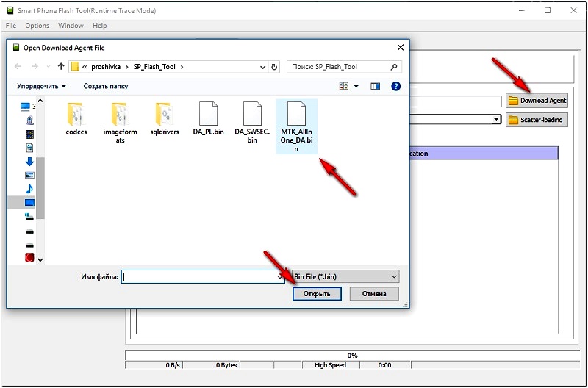
Task: Go forward in folder history
Action: tap(35, 67)
